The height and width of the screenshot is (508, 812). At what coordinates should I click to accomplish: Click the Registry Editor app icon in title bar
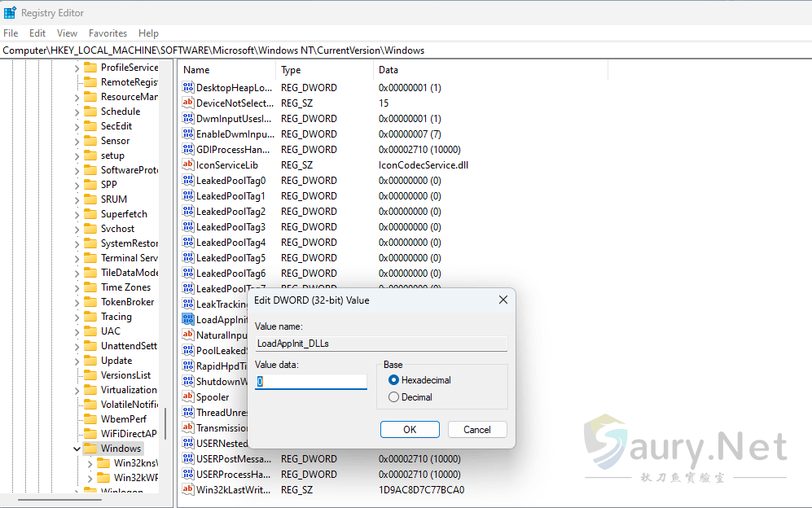coord(10,13)
